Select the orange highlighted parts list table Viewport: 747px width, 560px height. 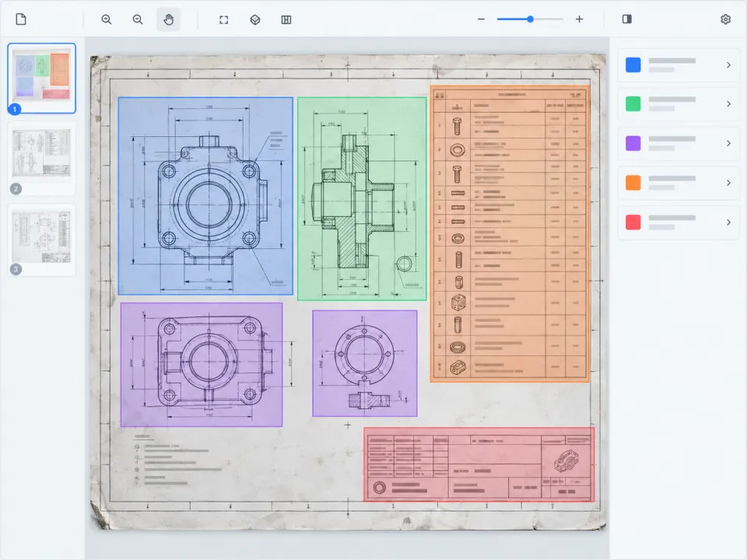click(510, 234)
